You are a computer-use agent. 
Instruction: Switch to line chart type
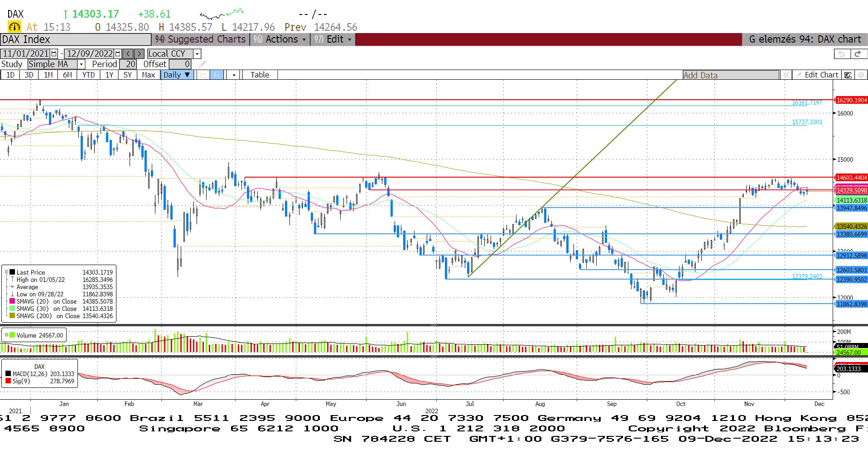coord(203,75)
